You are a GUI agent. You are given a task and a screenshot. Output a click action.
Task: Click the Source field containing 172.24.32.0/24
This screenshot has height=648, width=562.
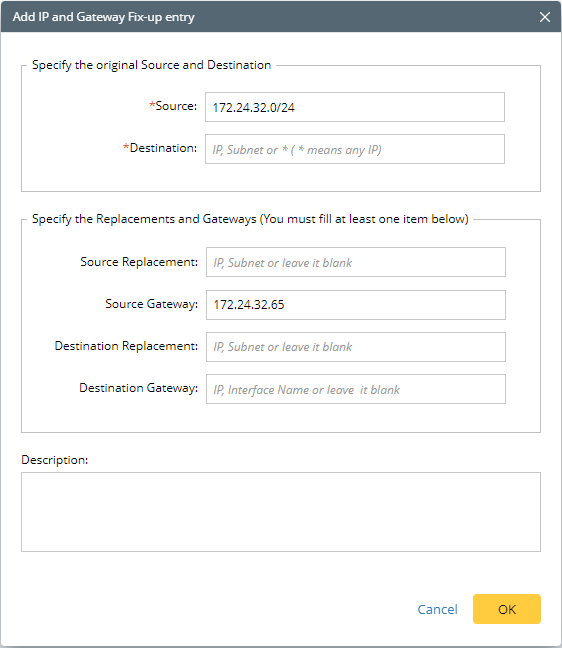(355, 107)
